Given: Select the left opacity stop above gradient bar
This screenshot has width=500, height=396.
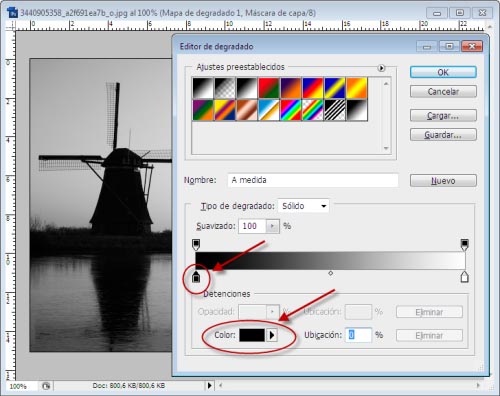Looking at the screenshot, I should (x=196, y=244).
